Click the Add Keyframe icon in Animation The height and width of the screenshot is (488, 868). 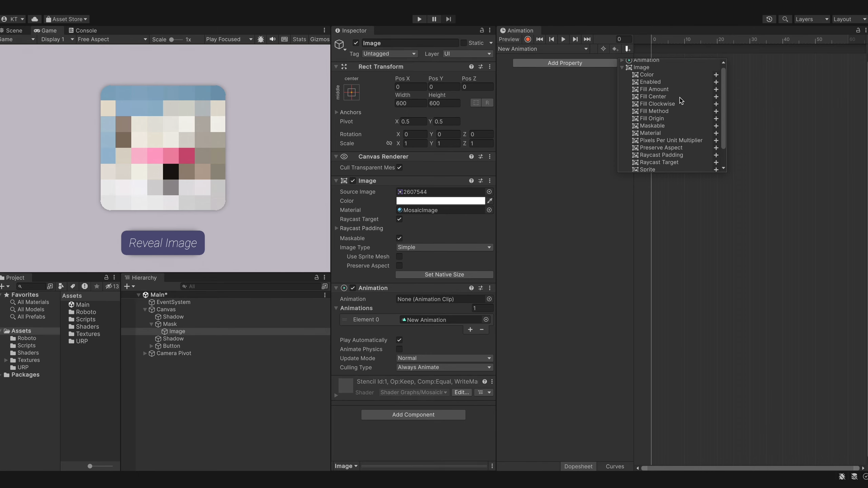tap(615, 49)
